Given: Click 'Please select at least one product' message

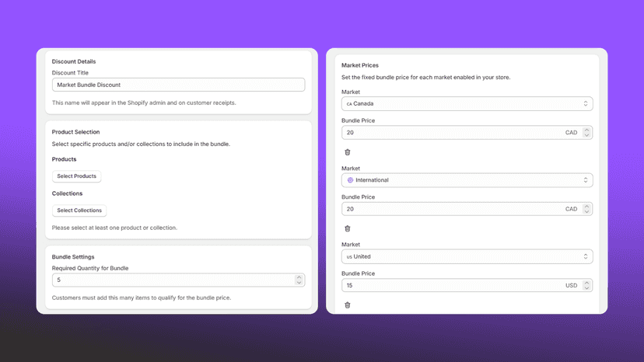Looking at the screenshot, I should click(x=114, y=228).
